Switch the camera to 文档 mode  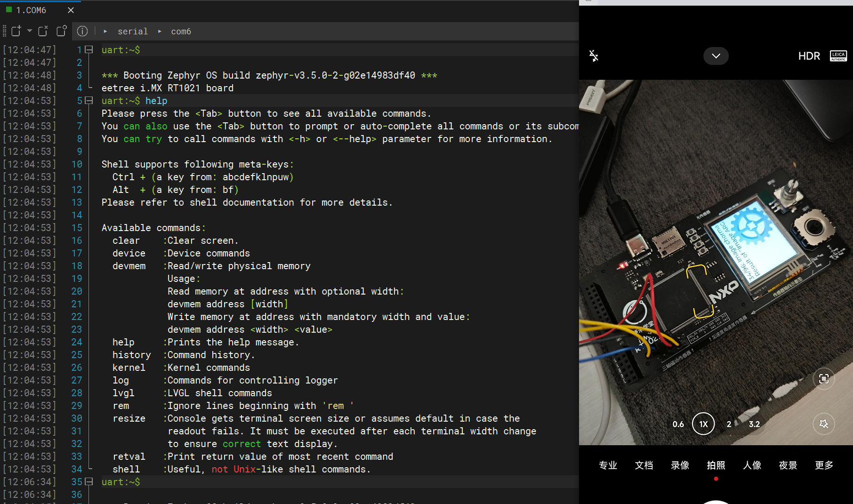644,465
